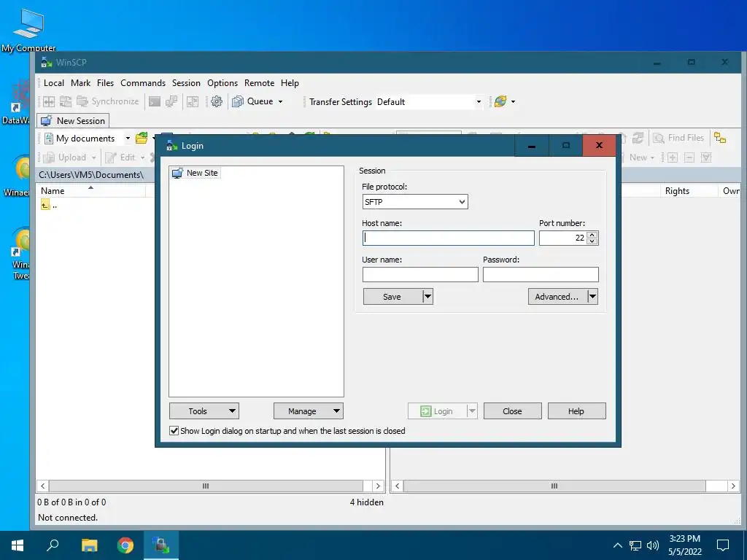Open the File protocol SFTP dropdown
The width and height of the screenshot is (747, 560).
415,202
